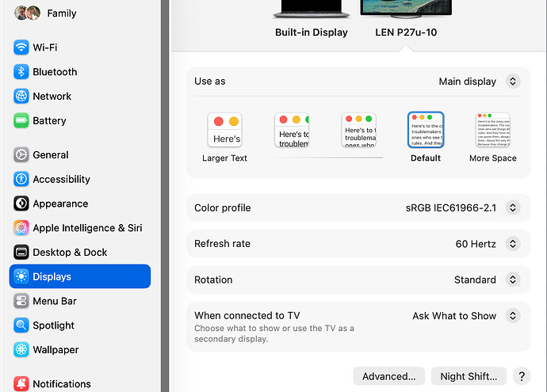Click the Advanced... button
This screenshot has width=547, height=392.
389,376
